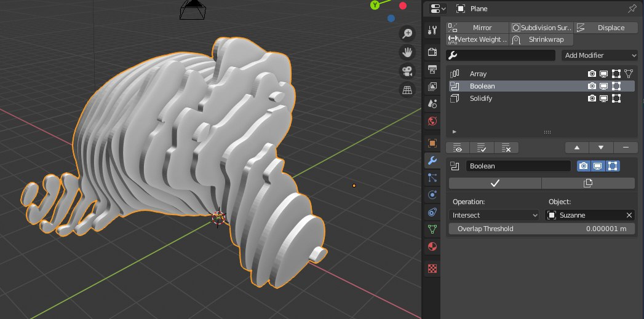Click the green Y axis gizmo ball
This screenshot has width=644, height=319.
click(x=375, y=5)
